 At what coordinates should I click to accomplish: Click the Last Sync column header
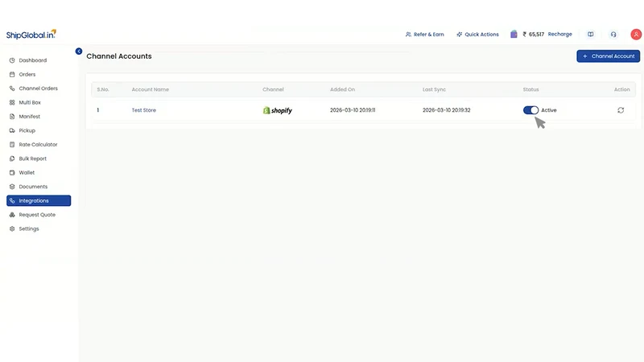click(434, 89)
